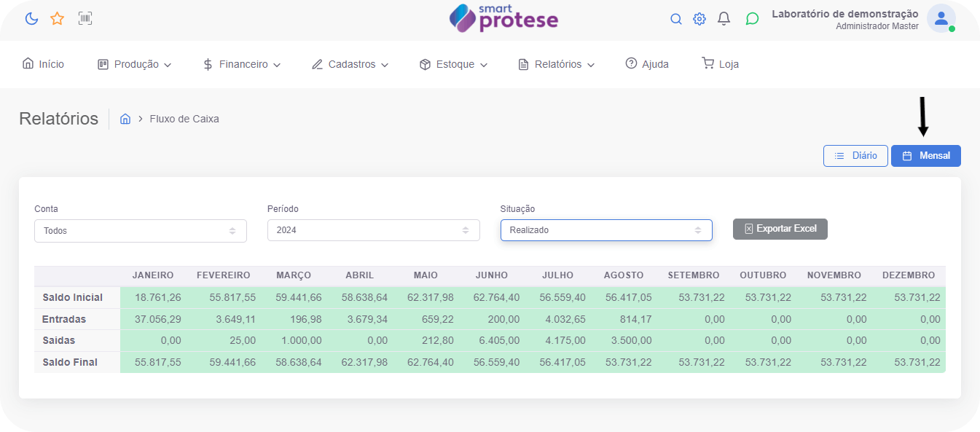Viewport: 980px width, 432px height.
Task: Go to the Loja link
Action: (720, 64)
